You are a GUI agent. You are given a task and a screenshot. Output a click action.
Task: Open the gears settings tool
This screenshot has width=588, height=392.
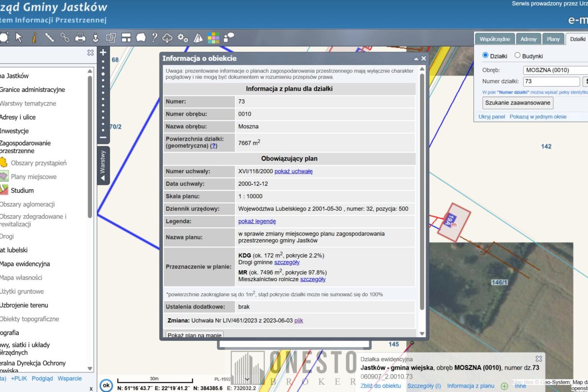point(183,38)
